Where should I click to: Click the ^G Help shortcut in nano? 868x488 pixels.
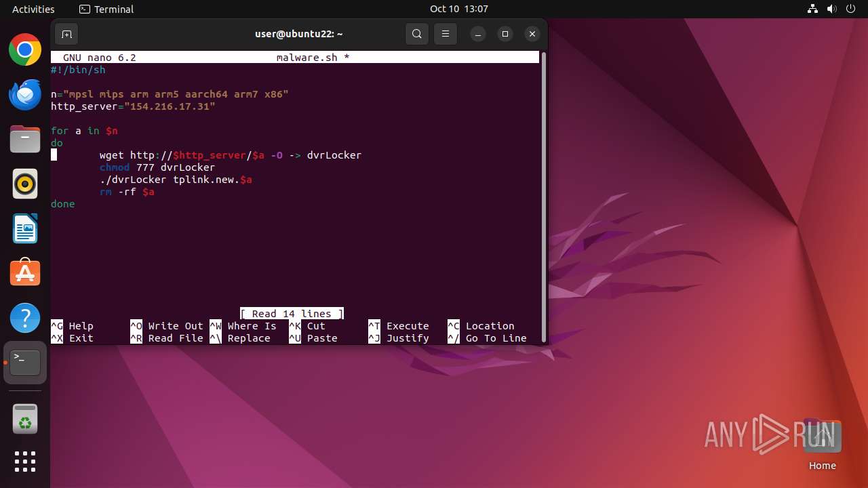pyautogui.click(x=73, y=326)
